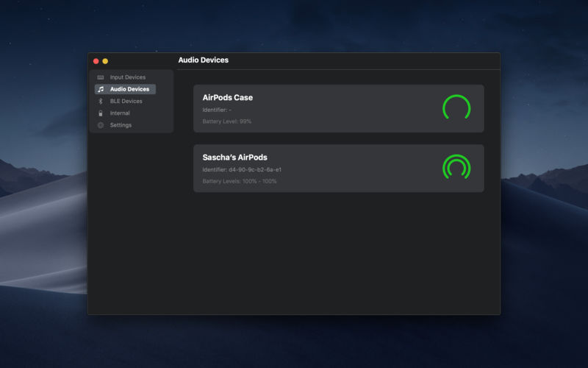Close the window with red button
Screen dimensions: 588x368
click(96, 61)
